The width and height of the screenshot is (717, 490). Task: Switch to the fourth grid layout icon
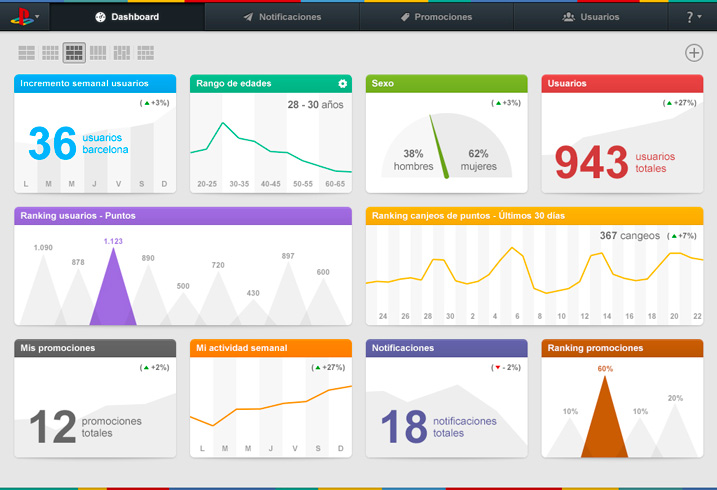coord(98,53)
